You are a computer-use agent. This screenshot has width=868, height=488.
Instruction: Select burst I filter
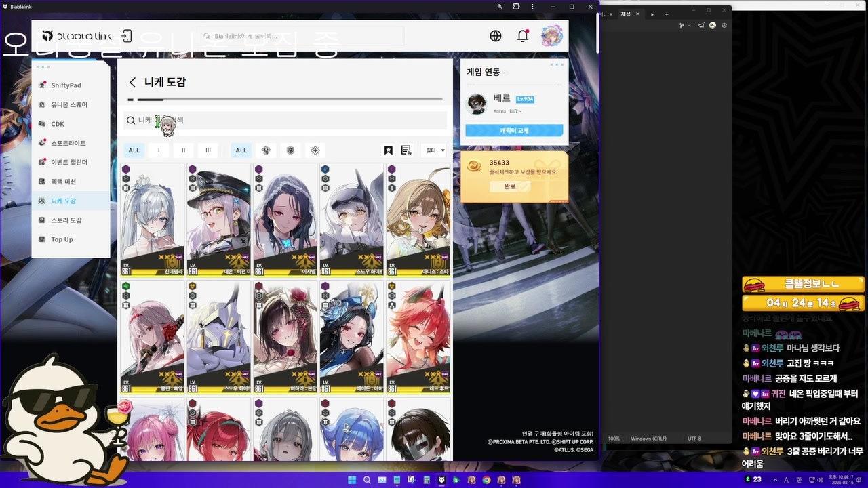coord(159,150)
